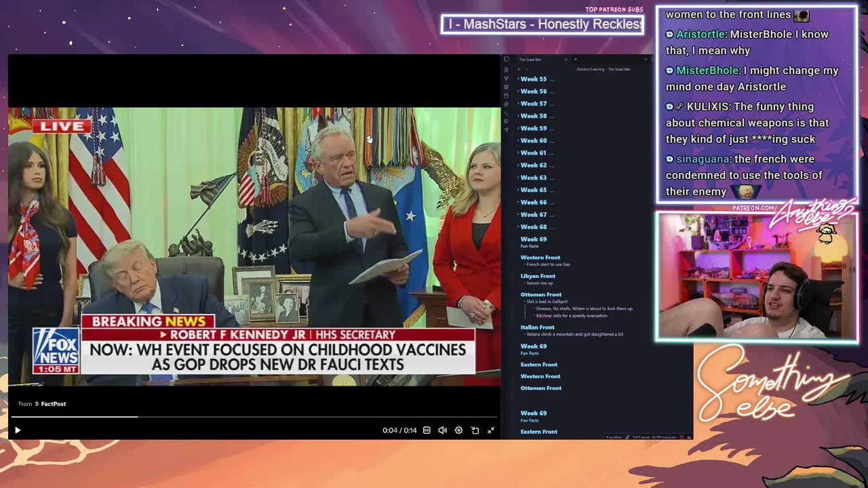This screenshot has width=868, height=488.
Task: Click MisterBhole's username in chat
Action: [x=707, y=70]
